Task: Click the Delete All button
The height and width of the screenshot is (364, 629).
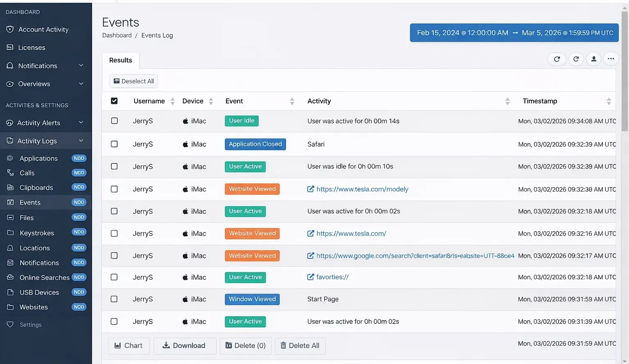Action: pyautogui.click(x=300, y=346)
